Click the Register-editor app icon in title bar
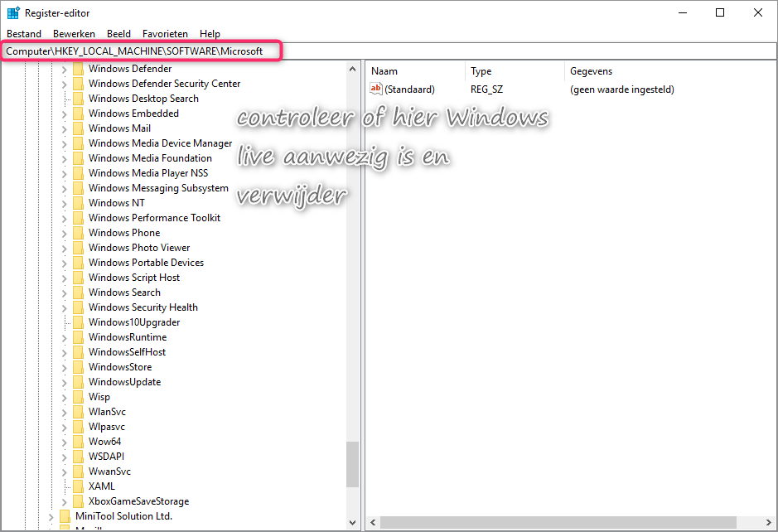The image size is (778, 532). pyautogui.click(x=13, y=13)
